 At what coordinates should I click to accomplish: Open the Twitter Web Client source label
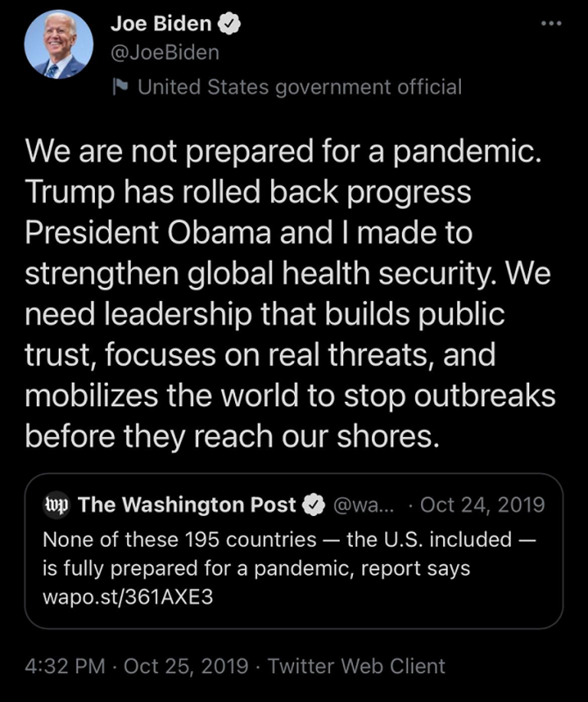click(357, 666)
